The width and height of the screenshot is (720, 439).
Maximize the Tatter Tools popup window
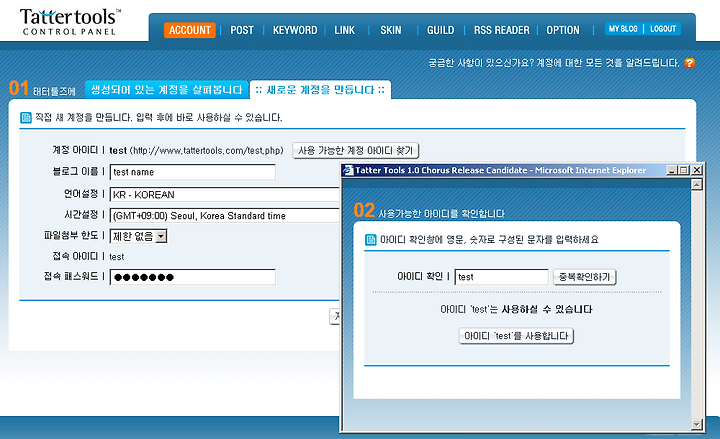[x=684, y=170]
